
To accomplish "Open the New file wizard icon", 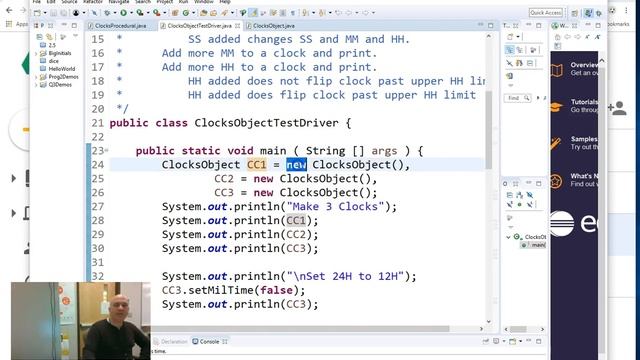I will 37,13.
